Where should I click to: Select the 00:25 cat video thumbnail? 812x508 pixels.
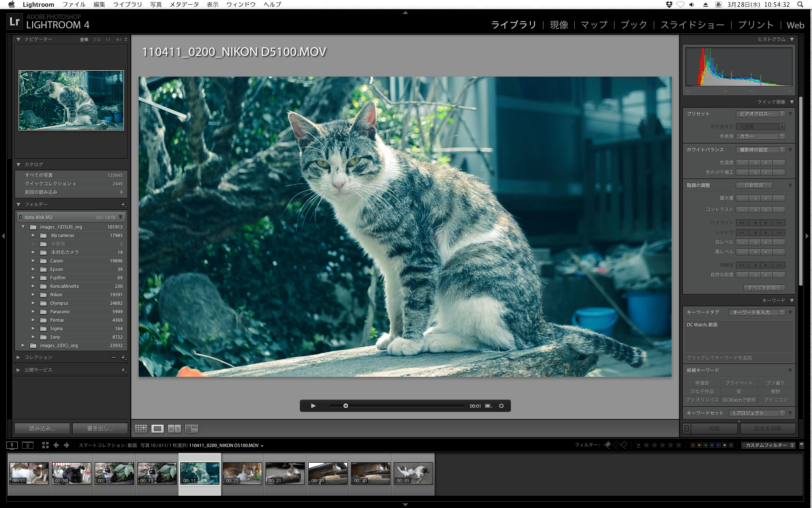click(x=242, y=472)
